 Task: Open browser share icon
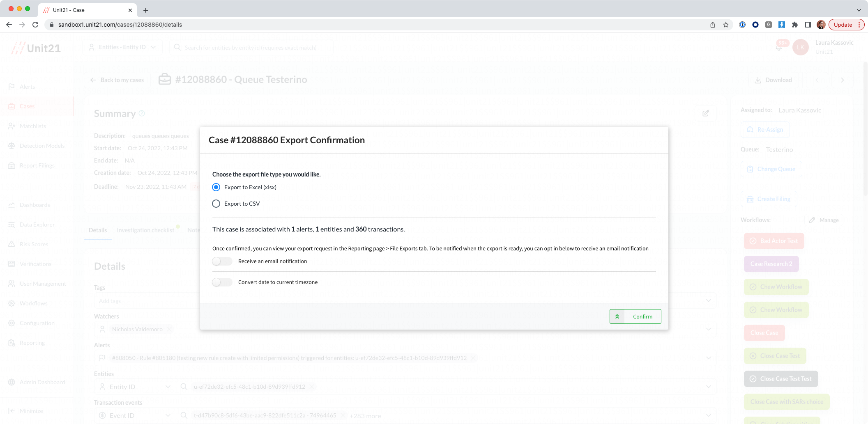[713, 25]
